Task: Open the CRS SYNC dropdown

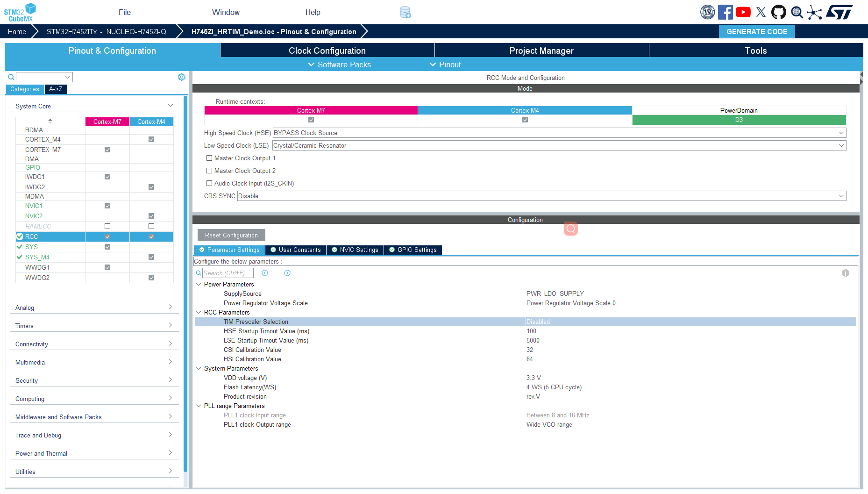Action: 541,196
